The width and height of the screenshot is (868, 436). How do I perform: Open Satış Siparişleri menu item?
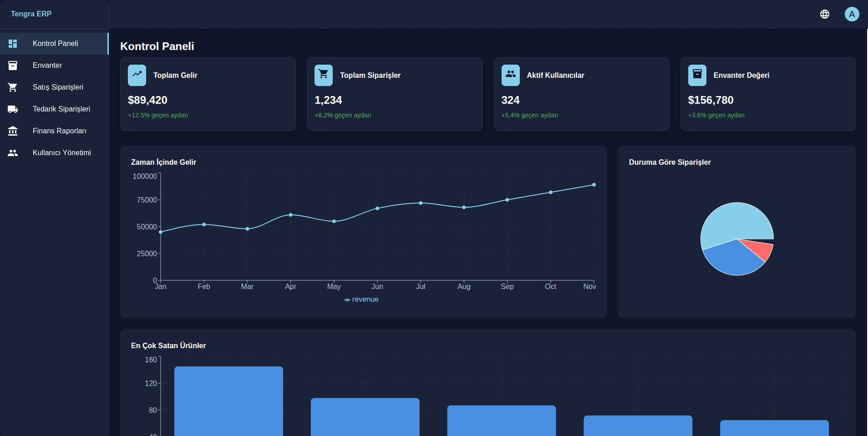click(58, 87)
